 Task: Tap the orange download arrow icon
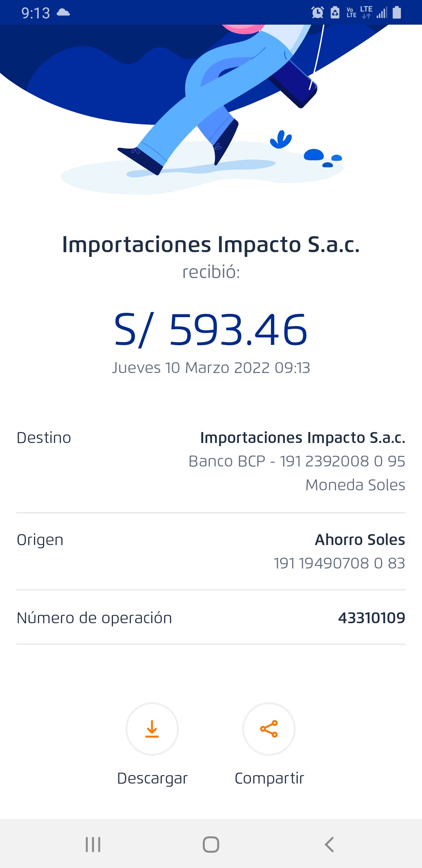(x=152, y=729)
